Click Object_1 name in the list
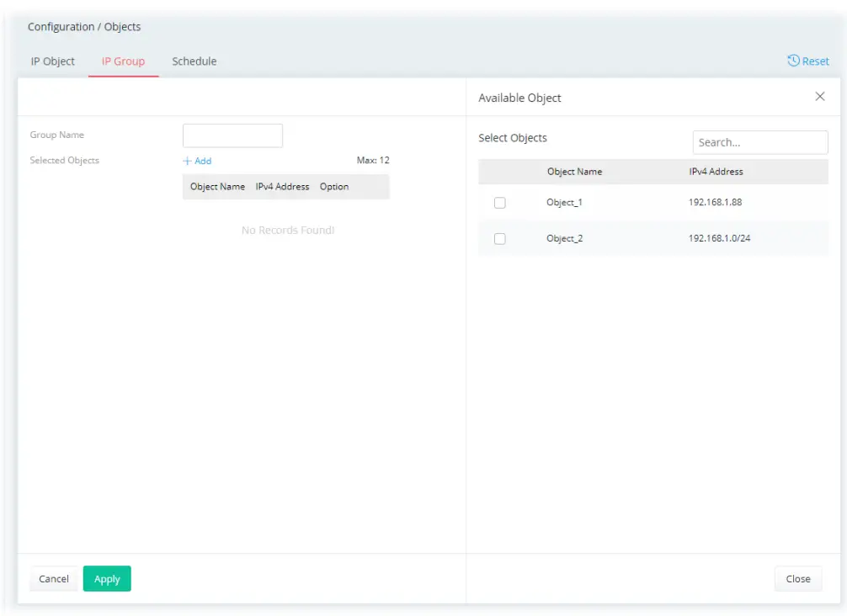Image resolution: width=847 pixels, height=616 pixels. 564,203
